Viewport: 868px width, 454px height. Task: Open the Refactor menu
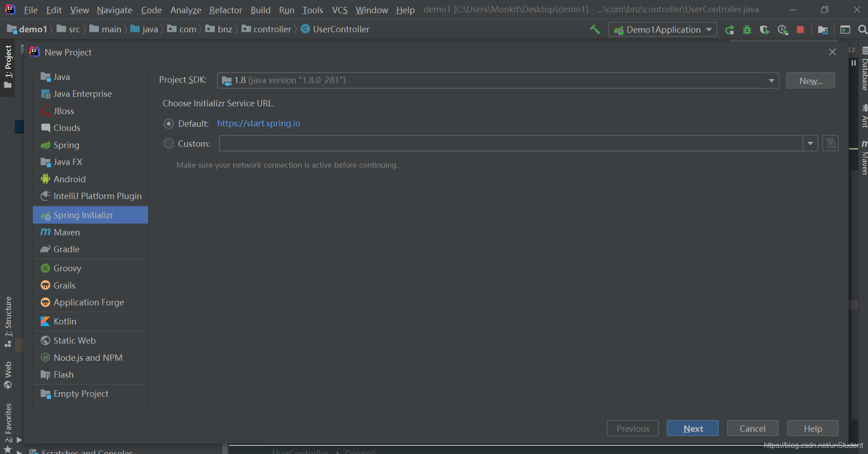(x=226, y=10)
